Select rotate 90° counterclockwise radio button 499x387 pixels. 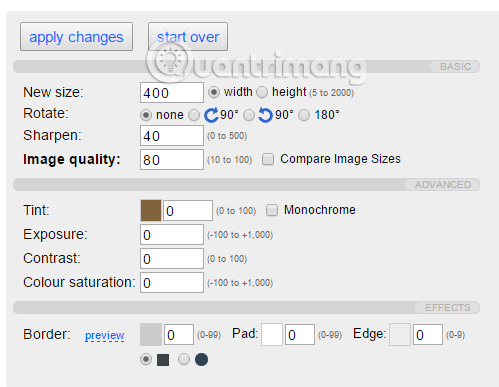tap(249, 115)
